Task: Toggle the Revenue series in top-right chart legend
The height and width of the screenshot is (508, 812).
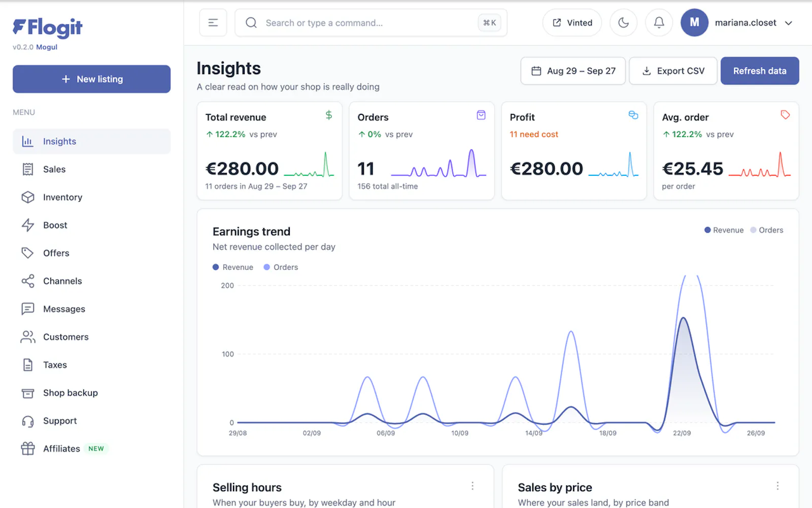Action: click(x=724, y=230)
